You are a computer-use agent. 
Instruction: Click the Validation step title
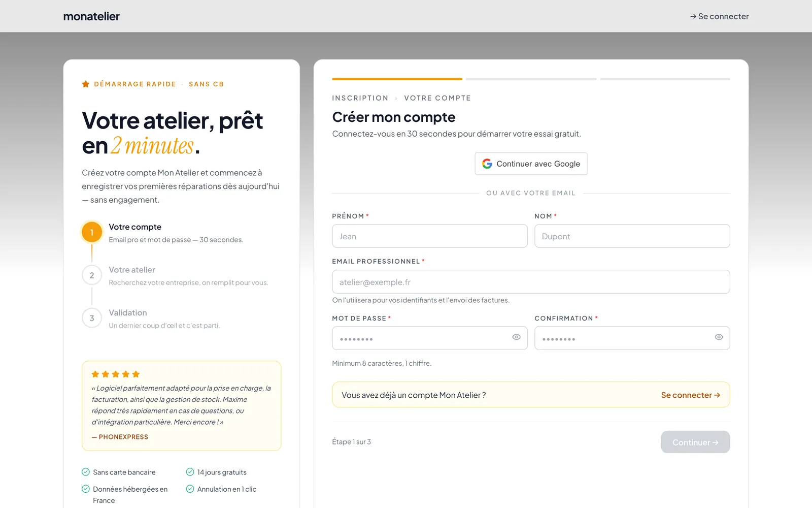[x=128, y=313]
